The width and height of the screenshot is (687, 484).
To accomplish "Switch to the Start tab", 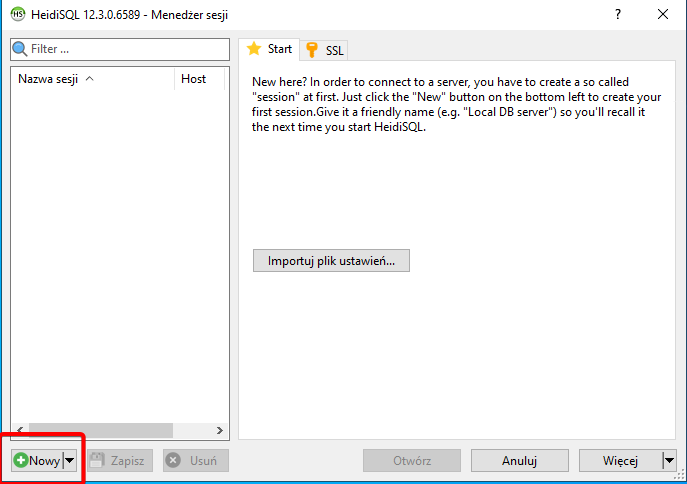I will [269, 49].
